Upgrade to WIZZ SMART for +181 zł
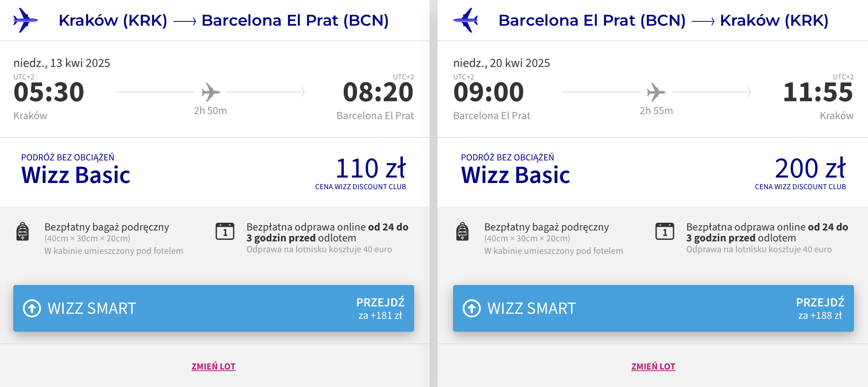 coord(214,308)
